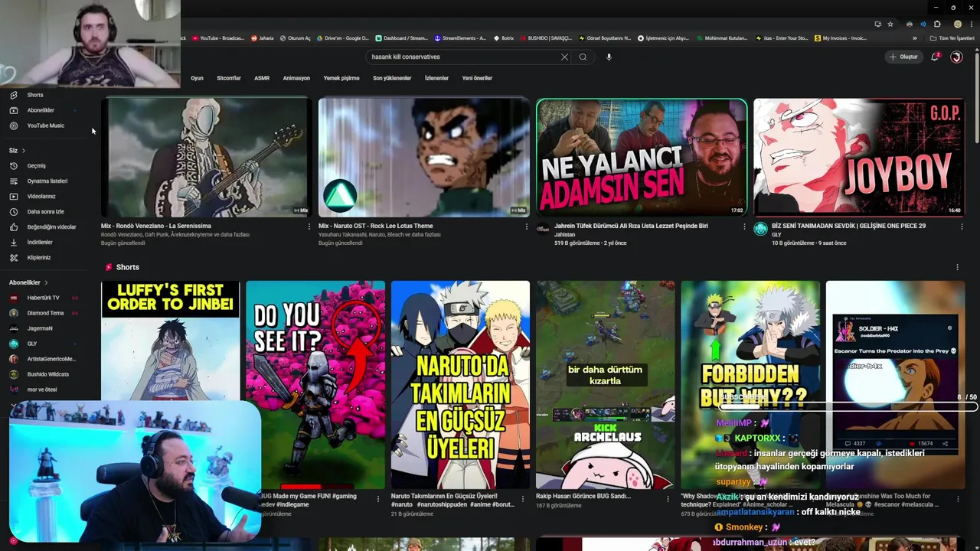
Task: Open Bushido Wildcats channel
Action: point(47,374)
